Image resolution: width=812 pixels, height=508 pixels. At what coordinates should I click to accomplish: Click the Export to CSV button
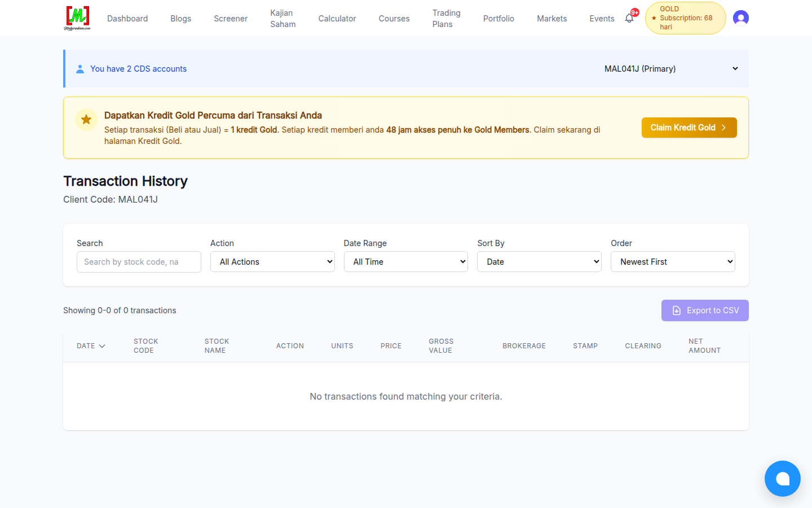705,310
